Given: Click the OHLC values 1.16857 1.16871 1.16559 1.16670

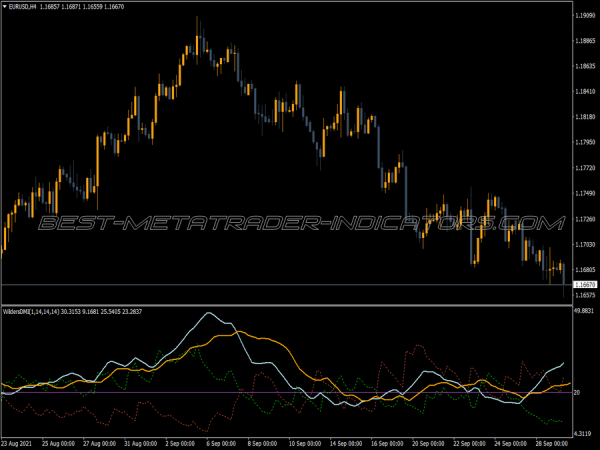Looking at the screenshot, I should 82,7.
